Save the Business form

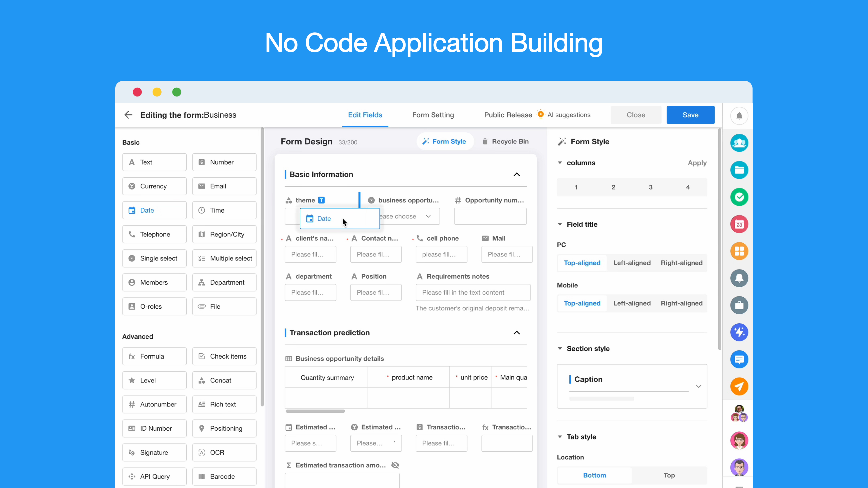(690, 115)
